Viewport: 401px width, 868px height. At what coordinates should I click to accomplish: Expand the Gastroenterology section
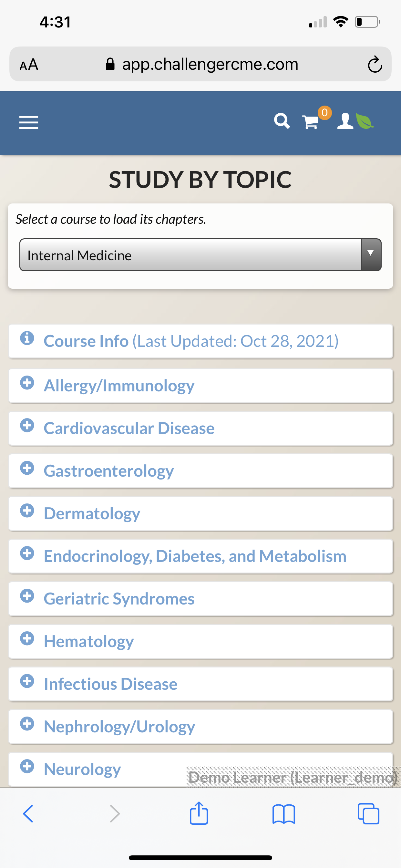point(201,471)
